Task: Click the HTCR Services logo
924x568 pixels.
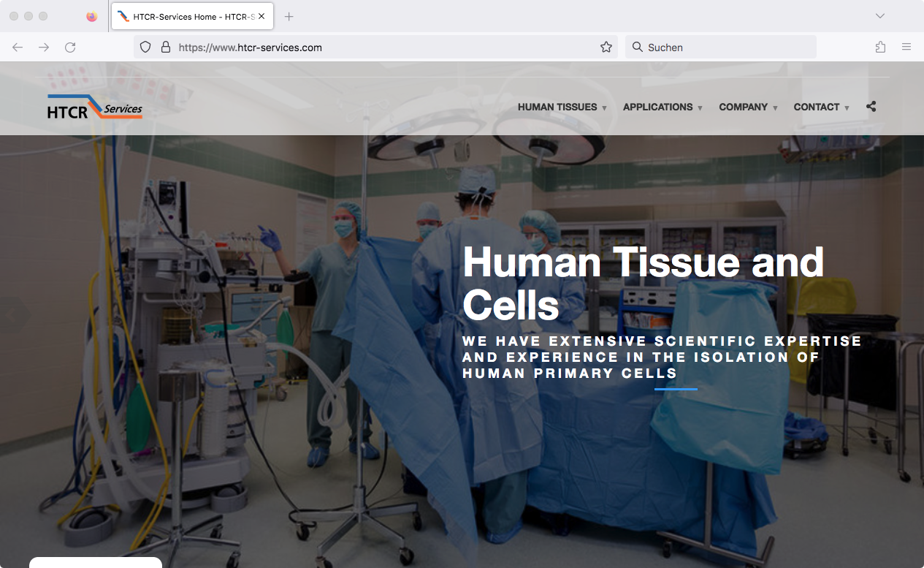Action: click(95, 107)
